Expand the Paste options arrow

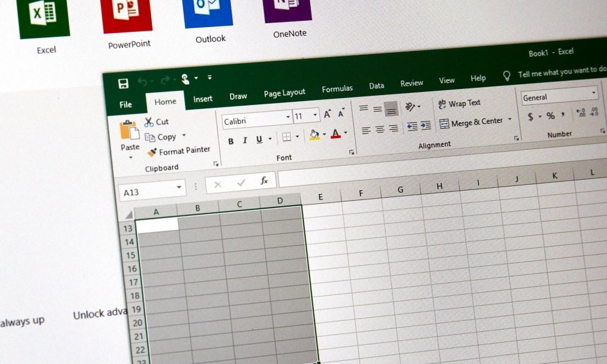point(130,157)
